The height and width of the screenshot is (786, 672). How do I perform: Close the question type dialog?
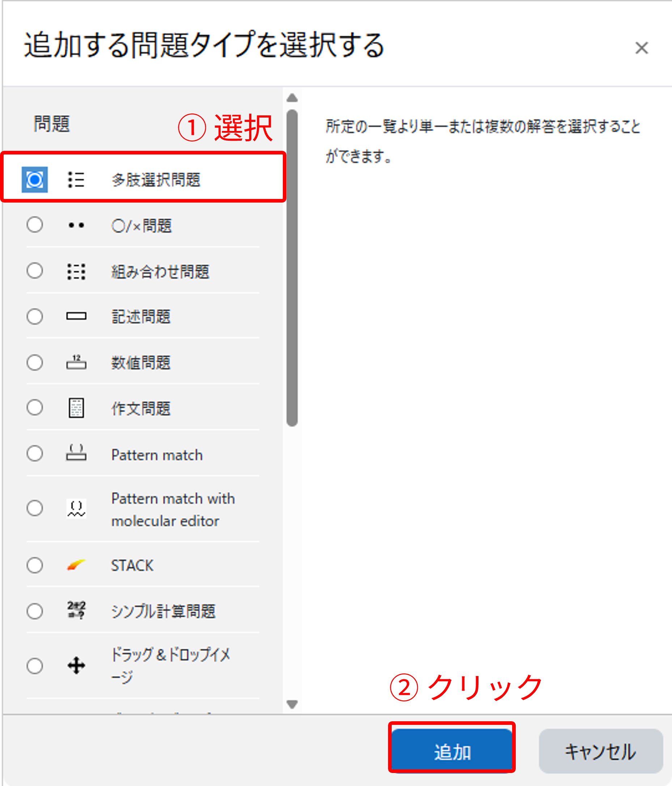642,48
